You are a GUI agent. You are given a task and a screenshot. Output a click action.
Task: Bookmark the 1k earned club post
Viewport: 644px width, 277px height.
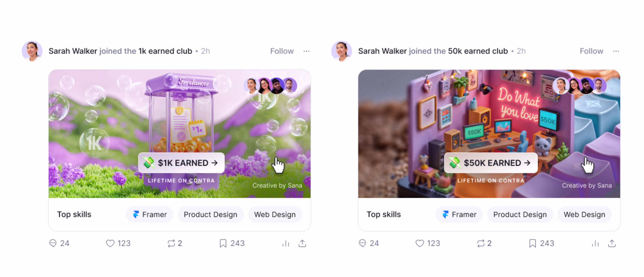[223, 243]
